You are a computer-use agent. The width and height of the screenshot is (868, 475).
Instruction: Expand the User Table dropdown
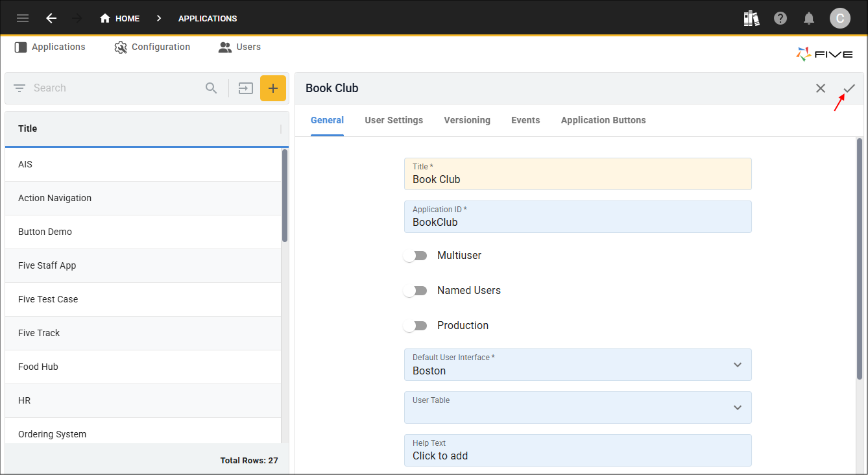coord(738,408)
